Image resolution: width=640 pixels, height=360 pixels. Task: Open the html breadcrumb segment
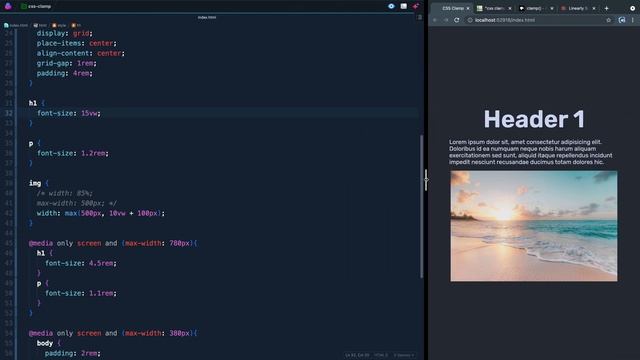(x=40, y=25)
